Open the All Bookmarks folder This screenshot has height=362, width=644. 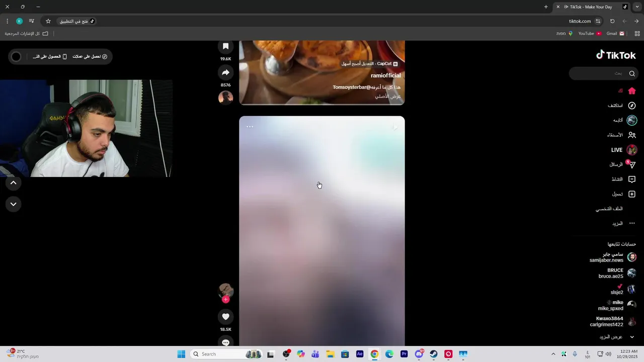click(27, 34)
